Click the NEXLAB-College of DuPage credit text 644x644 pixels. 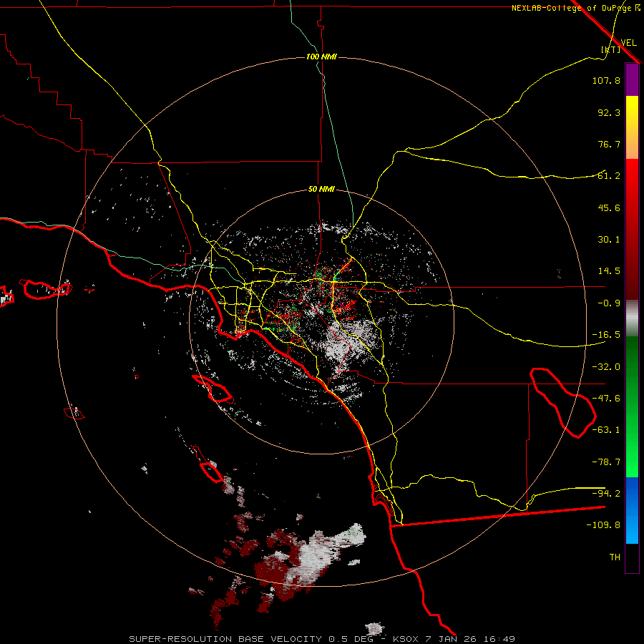575,8
